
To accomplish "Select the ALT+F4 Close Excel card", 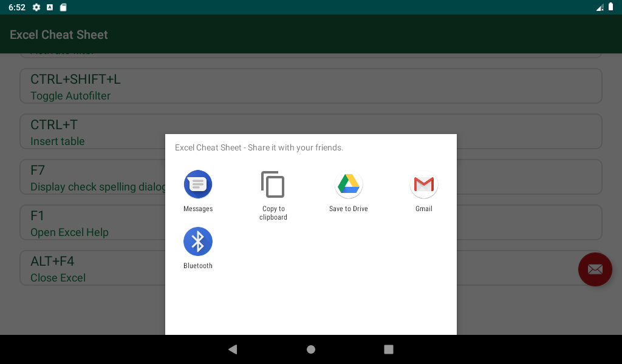I will pyautogui.click(x=311, y=268).
